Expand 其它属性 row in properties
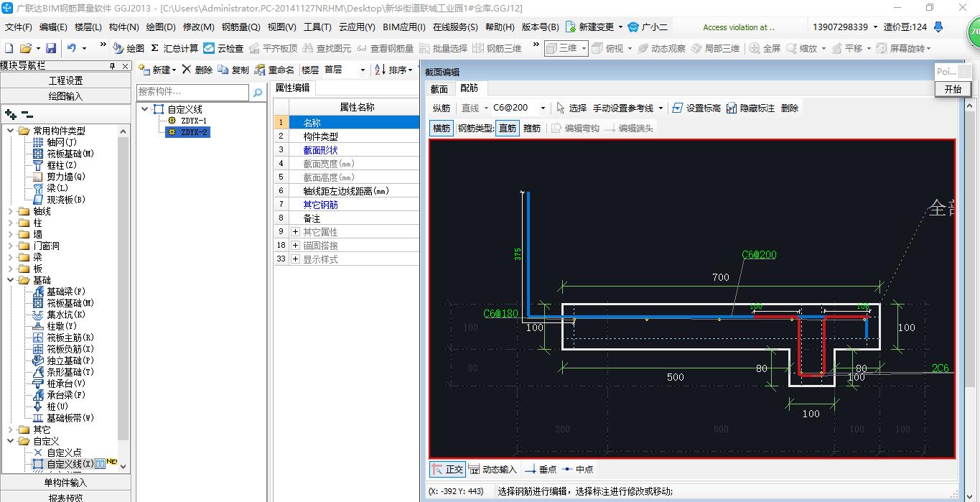This screenshot has width=980, height=502. point(295,232)
